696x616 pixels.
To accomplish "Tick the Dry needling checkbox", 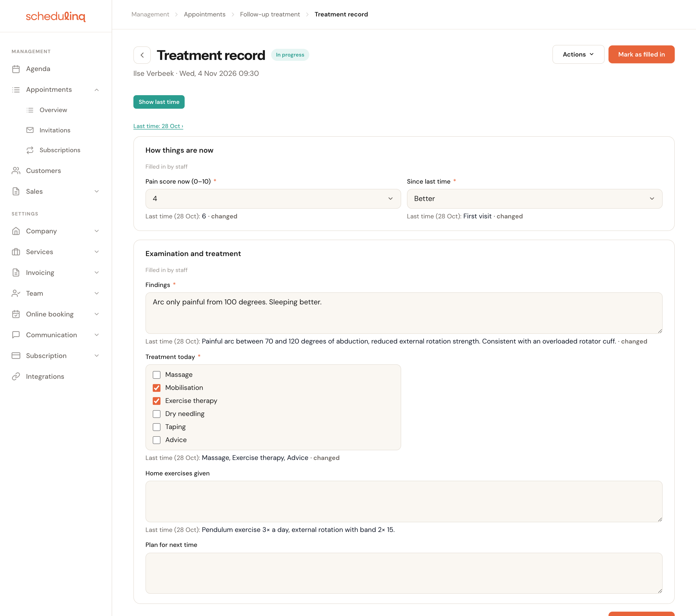I will coord(157,414).
